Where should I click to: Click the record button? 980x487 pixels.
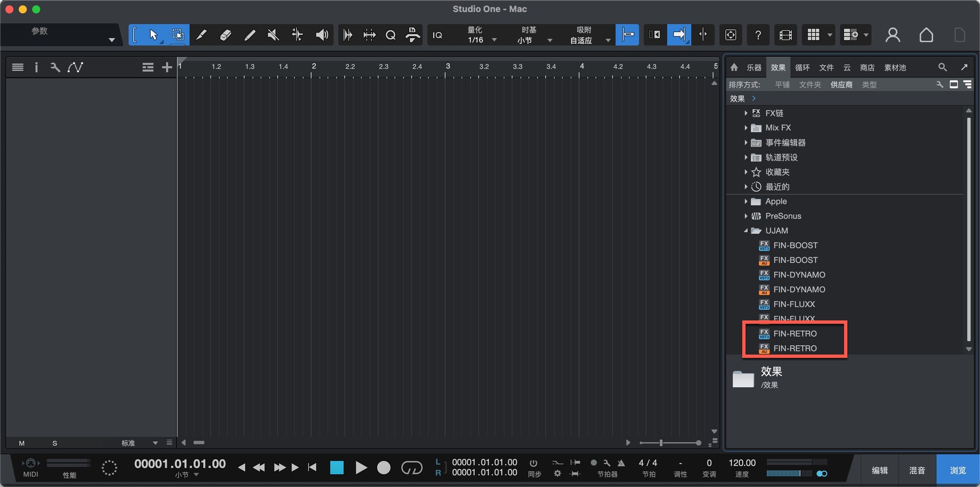tap(384, 468)
